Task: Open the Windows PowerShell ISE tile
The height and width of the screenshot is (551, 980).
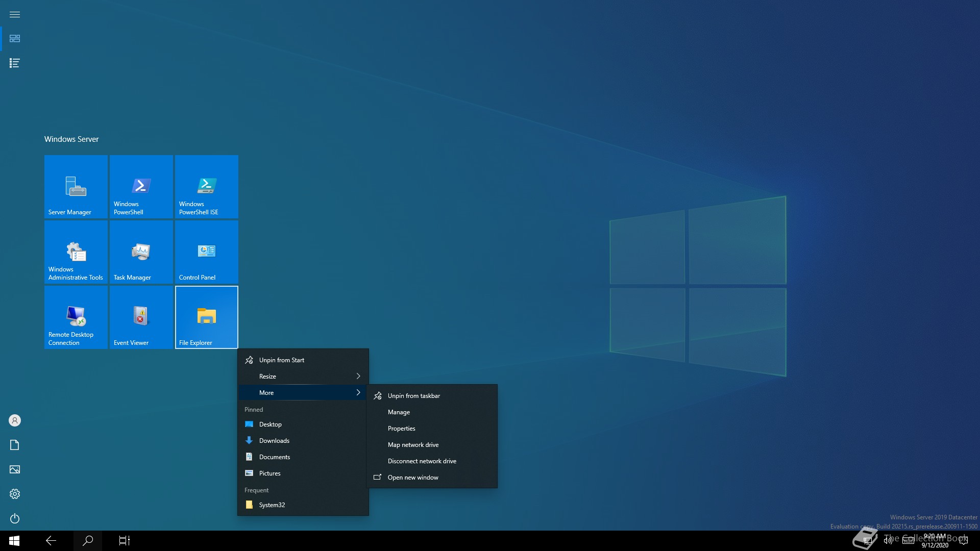Action: tap(206, 187)
